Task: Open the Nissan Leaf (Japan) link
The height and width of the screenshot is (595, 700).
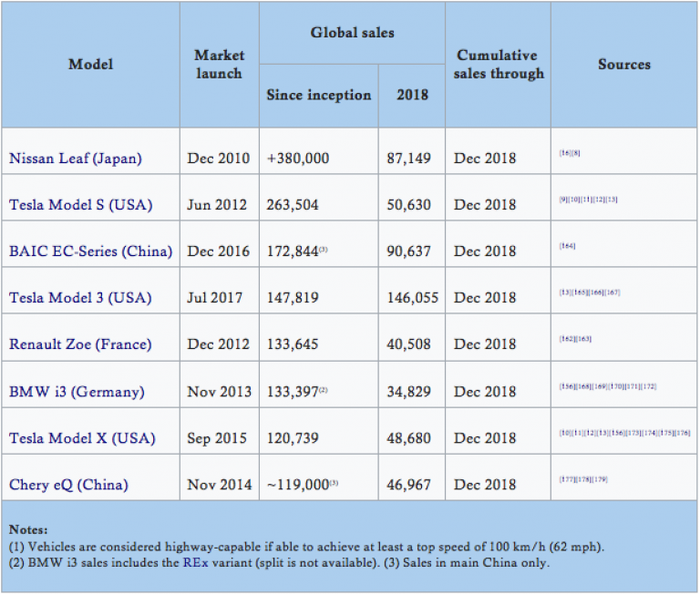Action: point(75,159)
